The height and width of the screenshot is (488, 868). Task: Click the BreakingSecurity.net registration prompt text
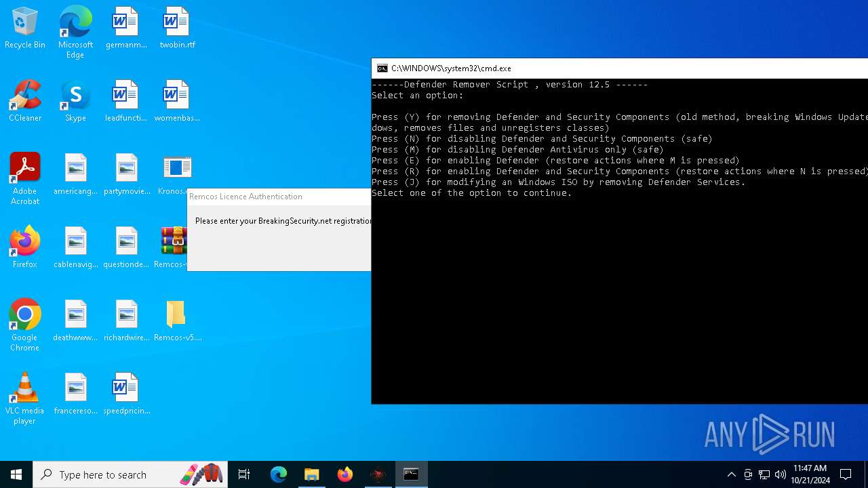(x=283, y=221)
